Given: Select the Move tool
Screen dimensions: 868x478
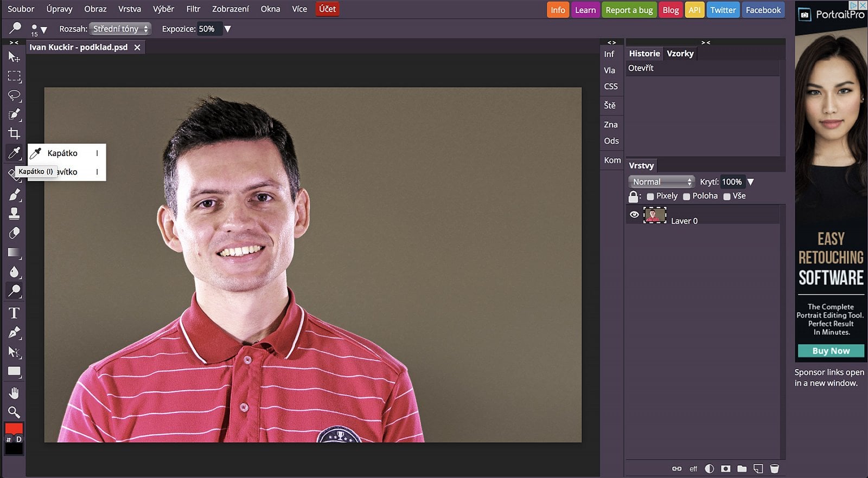Looking at the screenshot, I should (x=14, y=57).
